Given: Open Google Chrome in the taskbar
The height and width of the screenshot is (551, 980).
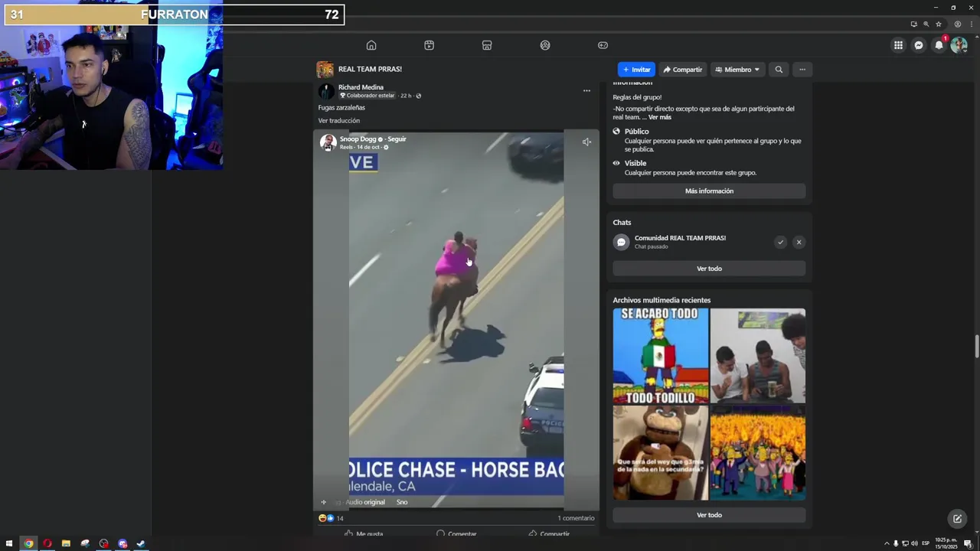Looking at the screenshot, I should click(x=28, y=544).
